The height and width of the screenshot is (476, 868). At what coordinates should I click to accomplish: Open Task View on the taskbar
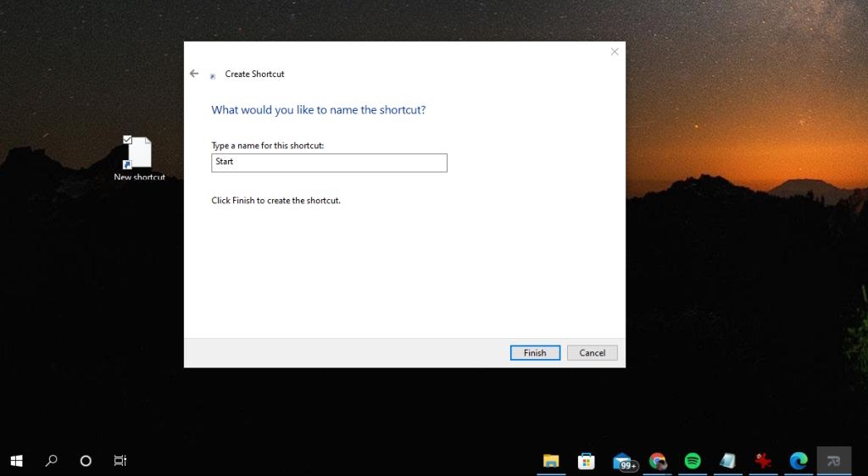[120, 461]
